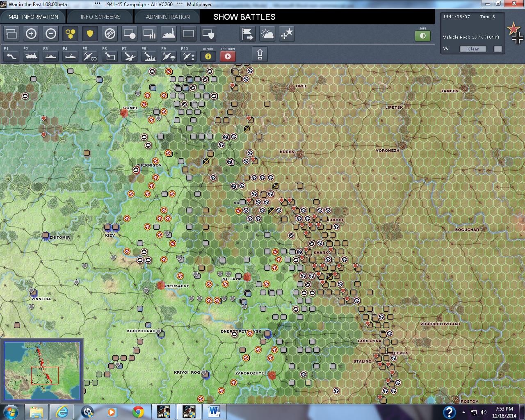
Task: Click the F1 undo arrow icon
Action: pyautogui.click(x=11, y=56)
